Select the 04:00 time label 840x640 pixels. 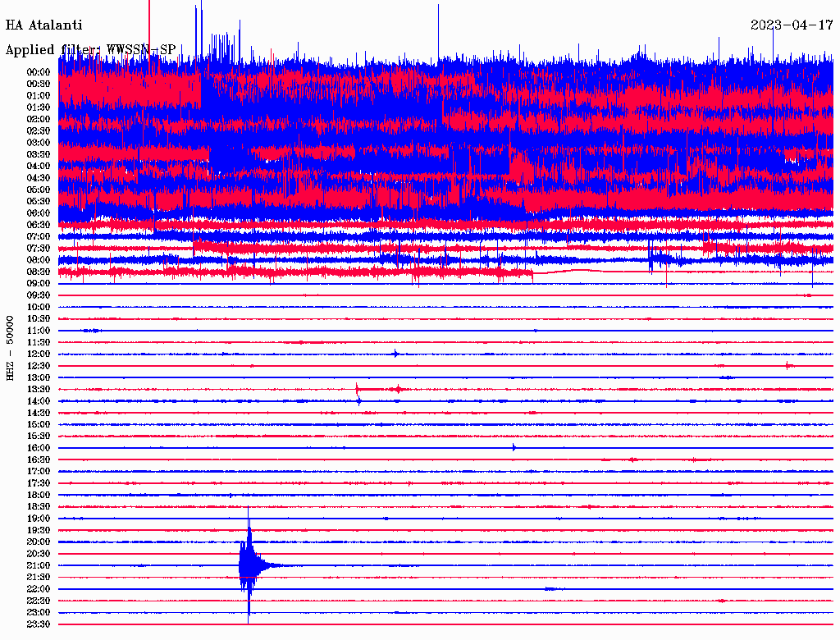coord(39,167)
